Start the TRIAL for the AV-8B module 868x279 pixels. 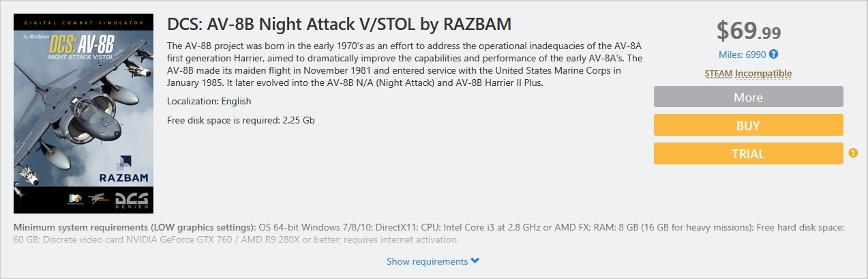click(x=748, y=153)
